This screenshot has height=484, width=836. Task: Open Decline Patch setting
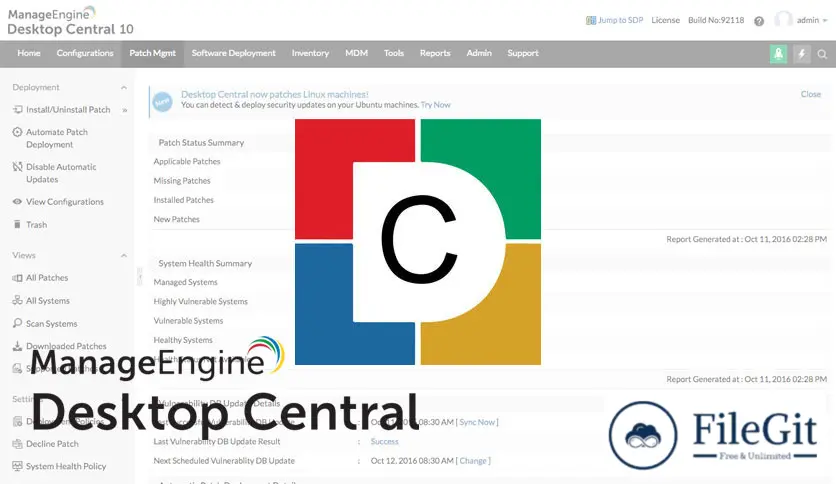(x=52, y=443)
